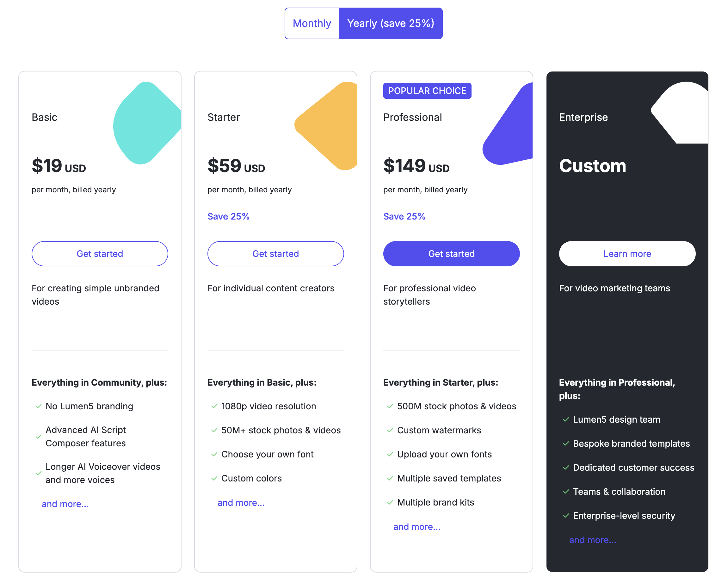Expand 'and more...' under the Starter plan
The width and height of the screenshot is (728, 577).
tap(241, 502)
